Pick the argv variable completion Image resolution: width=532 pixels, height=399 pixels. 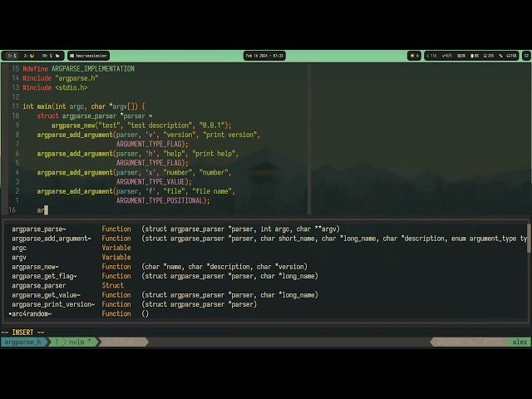coord(19,257)
